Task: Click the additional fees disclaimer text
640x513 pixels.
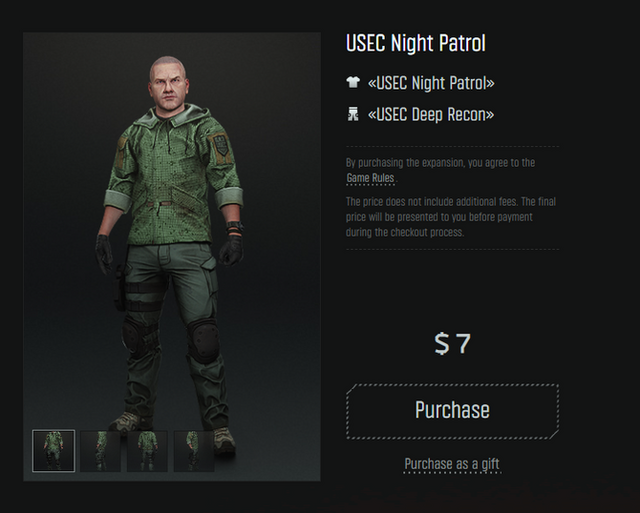Action: pyautogui.click(x=452, y=217)
